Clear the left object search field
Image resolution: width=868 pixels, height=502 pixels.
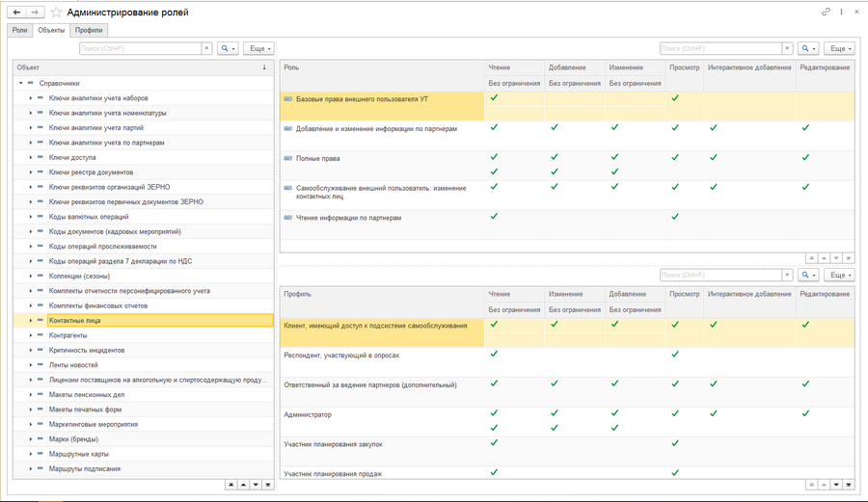tap(206, 48)
